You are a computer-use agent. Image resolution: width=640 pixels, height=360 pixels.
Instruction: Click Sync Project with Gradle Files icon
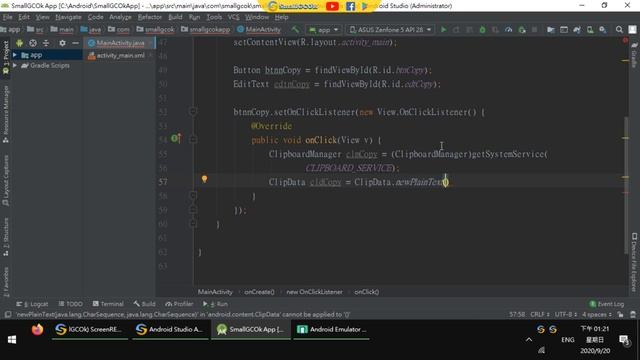pyautogui.click(x=577, y=29)
